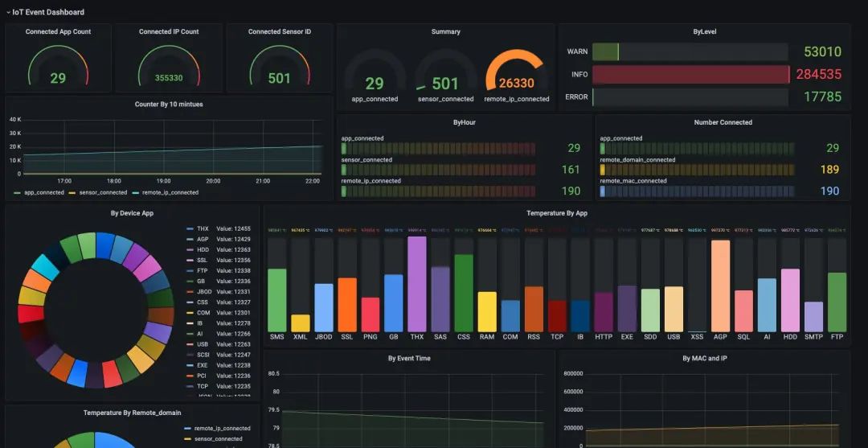
Task: Click the EXE legend color swatch in By Device App
Action: click(190, 365)
